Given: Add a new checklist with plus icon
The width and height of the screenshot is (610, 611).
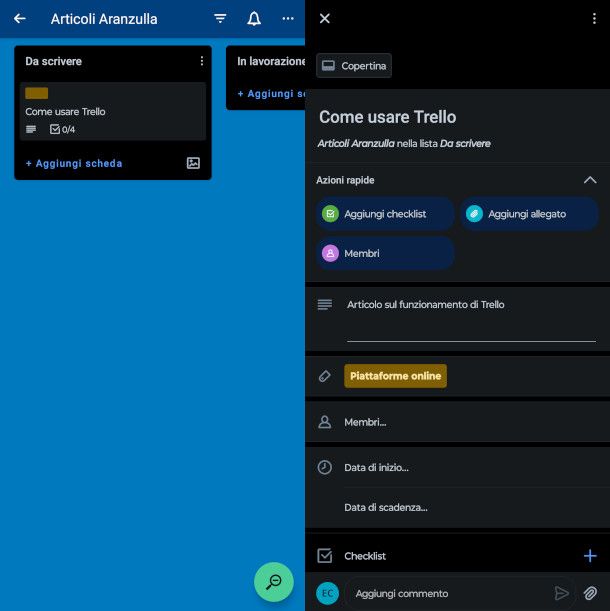Looking at the screenshot, I should click(590, 556).
